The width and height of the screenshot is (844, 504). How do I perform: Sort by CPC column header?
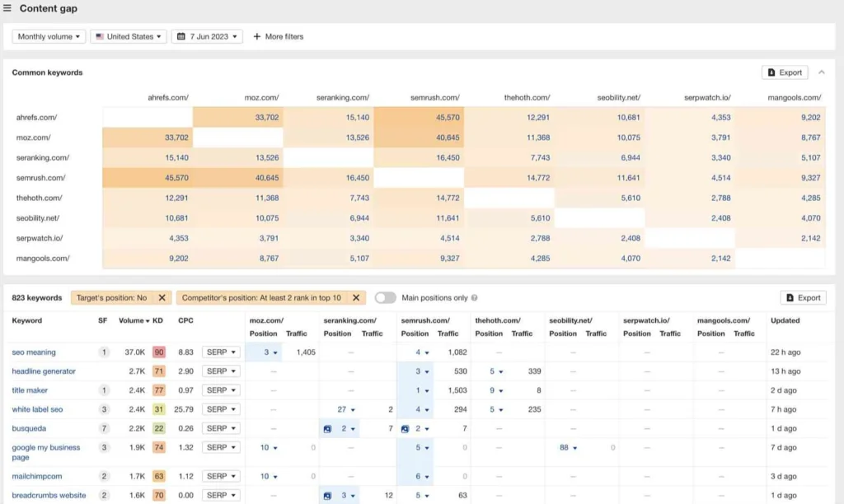point(185,320)
